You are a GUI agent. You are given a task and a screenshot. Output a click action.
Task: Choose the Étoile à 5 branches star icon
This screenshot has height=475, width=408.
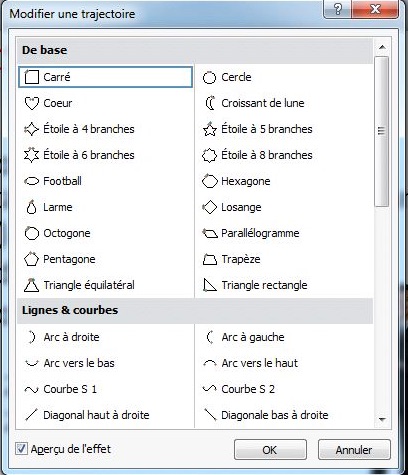point(210,129)
